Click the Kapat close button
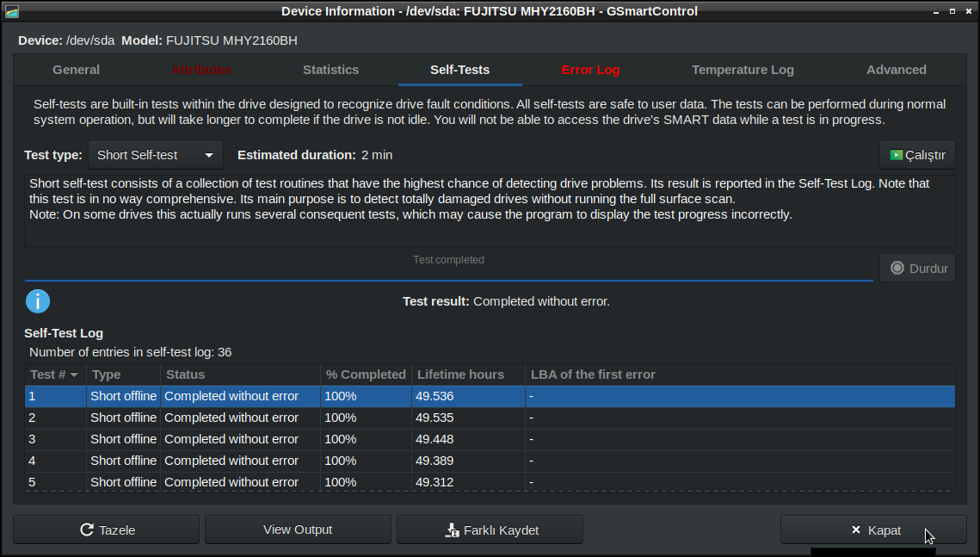Image resolution: width=980 pixels, height=557 pixels. 873,530
